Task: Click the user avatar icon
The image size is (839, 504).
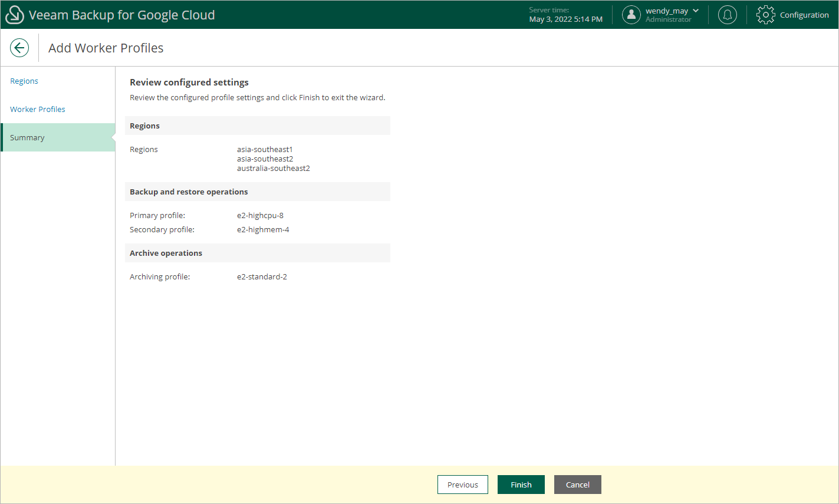Action: (631, 15)
